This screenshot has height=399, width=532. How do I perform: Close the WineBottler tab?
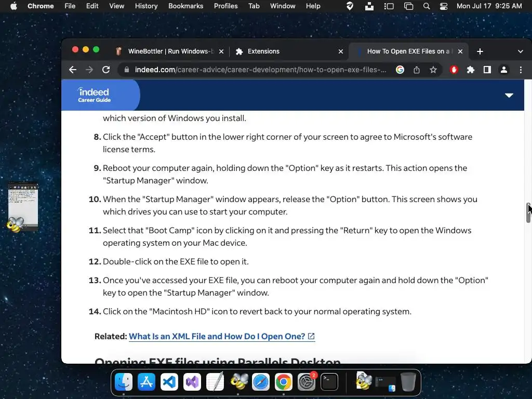221,51
